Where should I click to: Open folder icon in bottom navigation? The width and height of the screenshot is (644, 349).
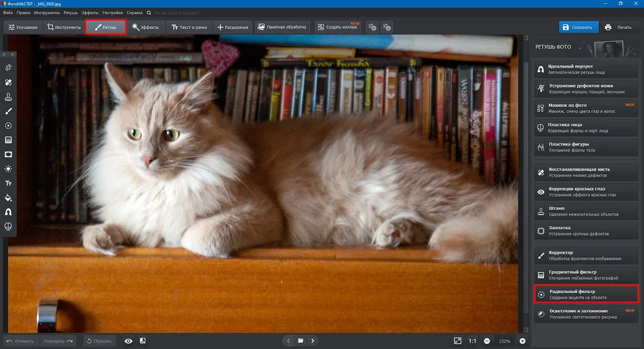[301, 341]
